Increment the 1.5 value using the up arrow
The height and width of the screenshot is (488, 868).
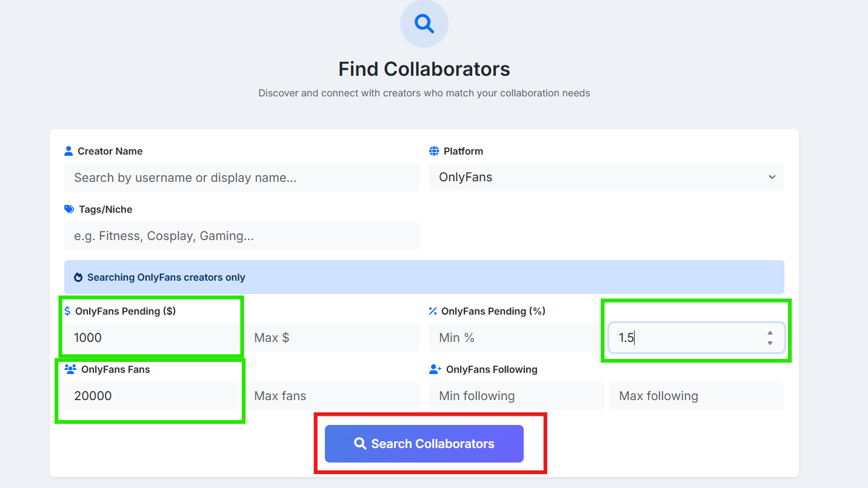tap(770, 333)
